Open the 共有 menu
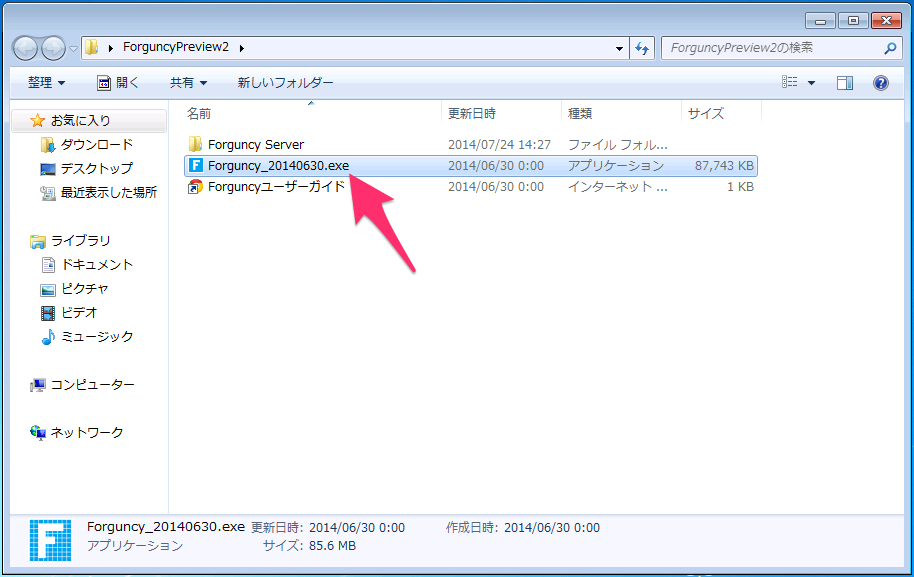The image size is (914, 577). (x=188, y=83)
